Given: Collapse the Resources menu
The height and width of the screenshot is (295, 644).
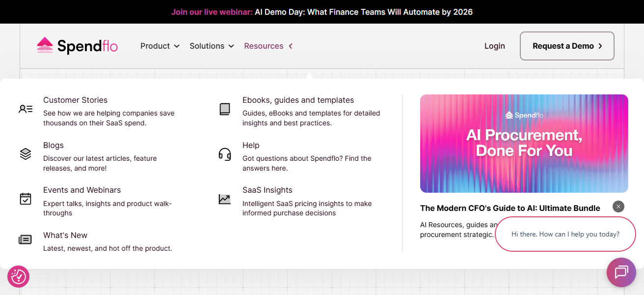Looking at the screenshot, I should click(x=268, y=46).
